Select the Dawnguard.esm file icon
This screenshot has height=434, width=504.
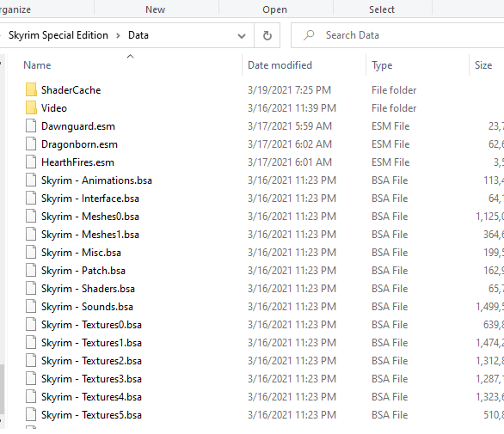coord(31,126)
